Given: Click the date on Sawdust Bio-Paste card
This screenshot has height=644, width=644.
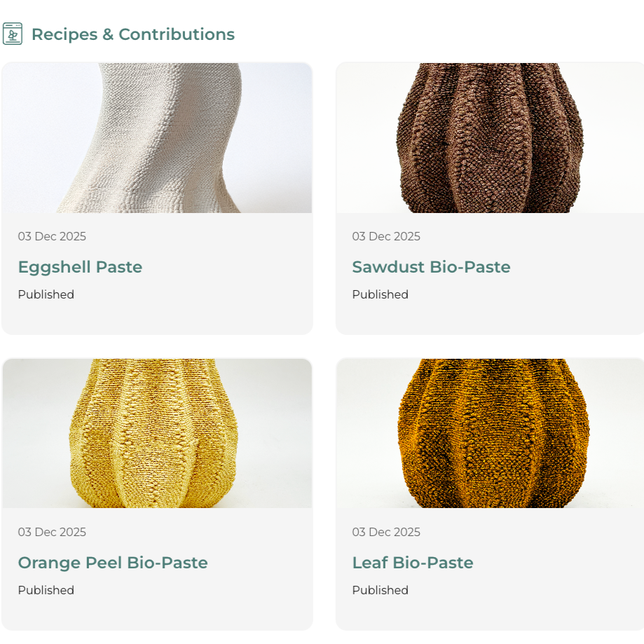Looking at the screenshot, I should click(x=386, y=237).
